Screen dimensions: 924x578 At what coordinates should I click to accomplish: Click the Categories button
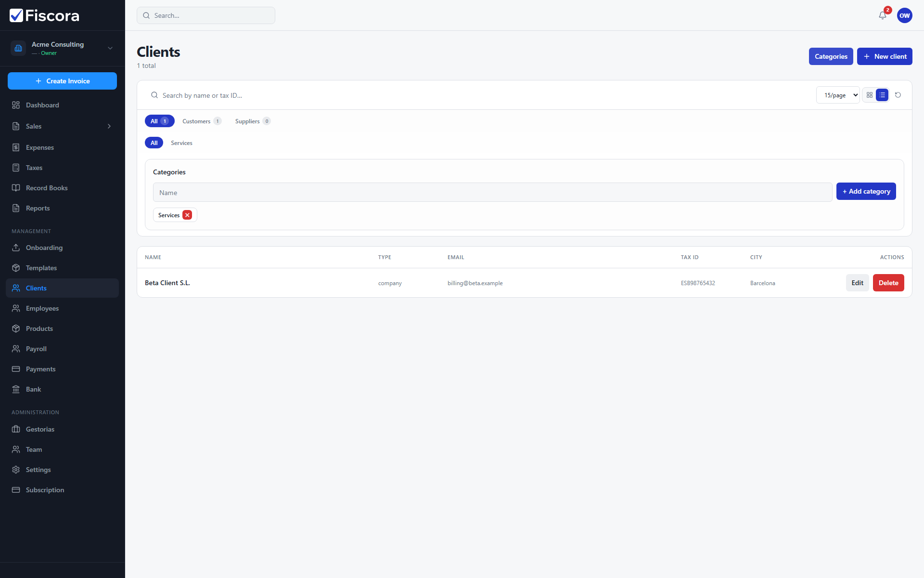click(831, 56)
